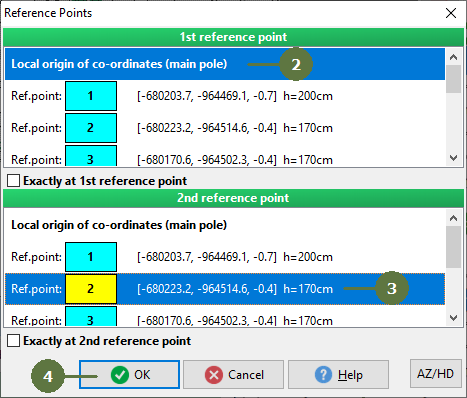The height and width of the screenshot is (398, 467).
Task: Select Ref.point 1 row in 1st reference list
Action: [x=225, y=96]
